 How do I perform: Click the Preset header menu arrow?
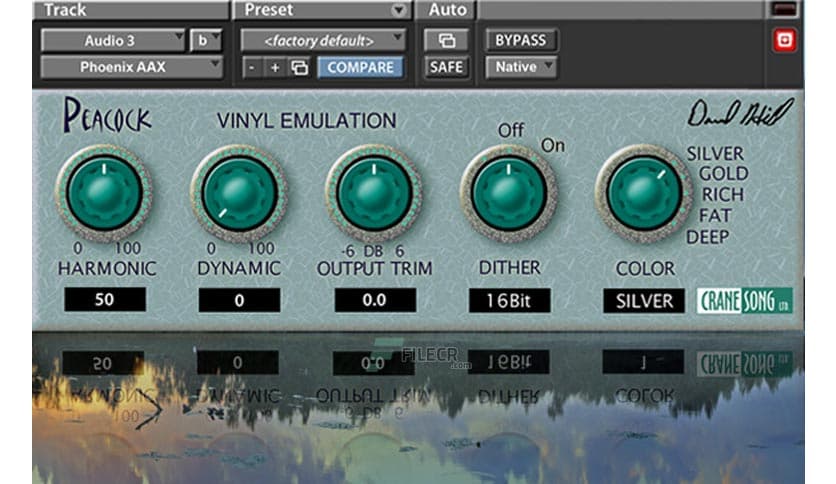tap(399, 10)
